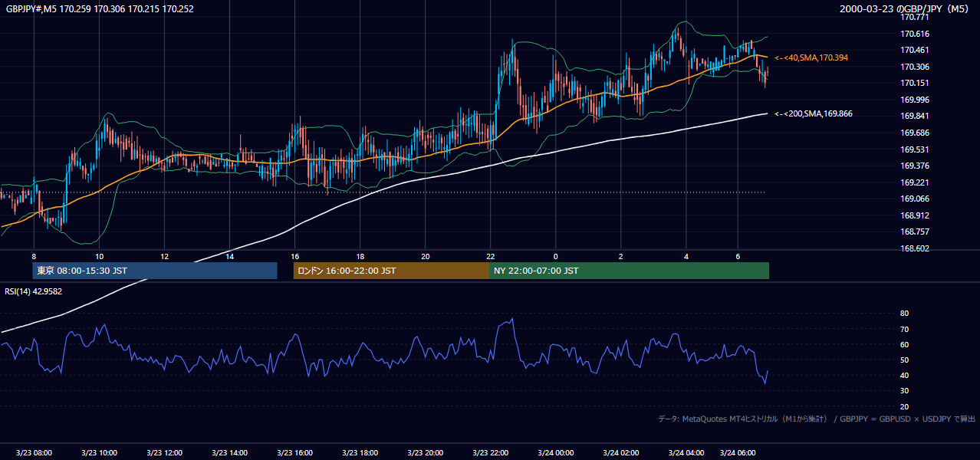Click RSI scale value 60
980x460 pixels.
tap(904, 344)
